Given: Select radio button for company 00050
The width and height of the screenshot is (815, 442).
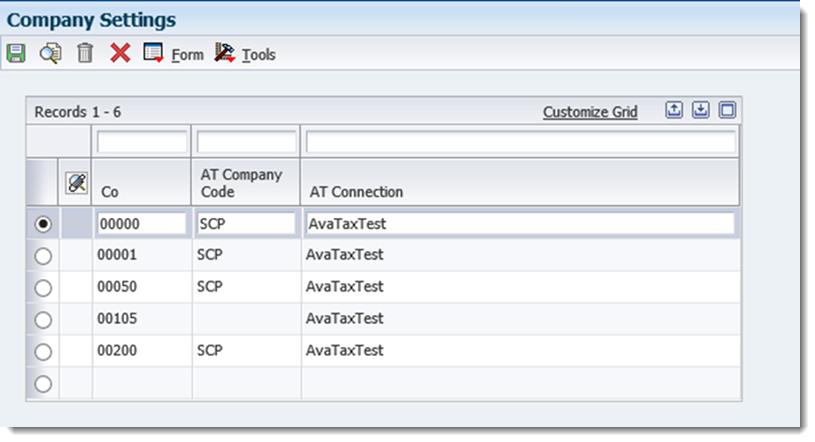Looking at the screenshot, I should pos(43,288).
